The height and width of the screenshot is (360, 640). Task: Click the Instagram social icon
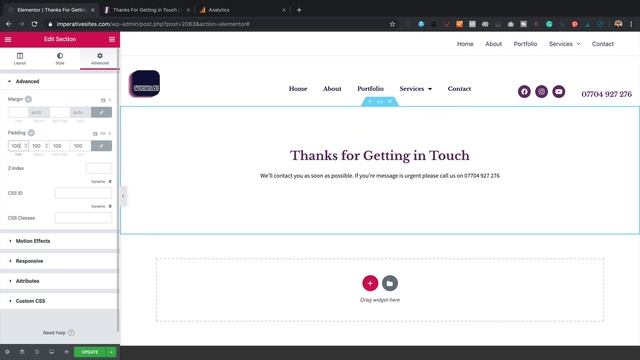click(542, 91)
